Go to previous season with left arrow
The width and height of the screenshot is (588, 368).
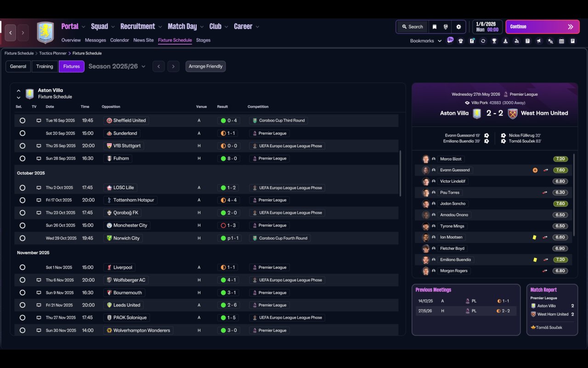click(158, 66)
